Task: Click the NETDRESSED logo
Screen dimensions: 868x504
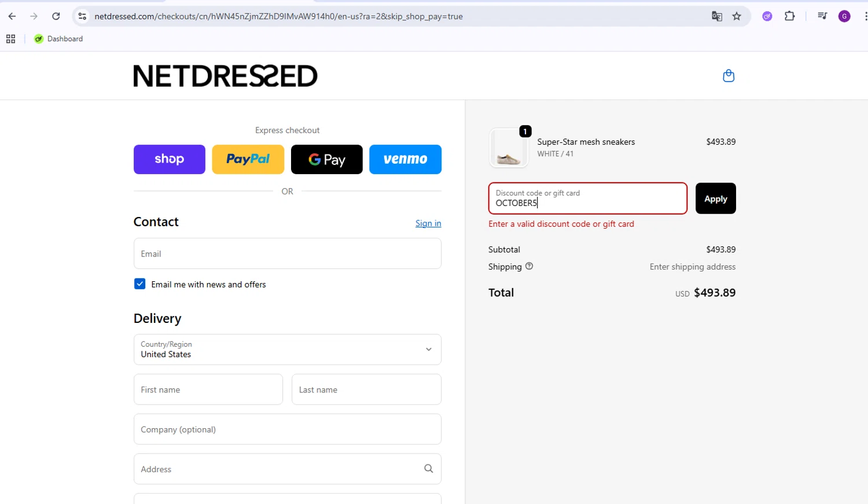Action: click(x=226, y=76)
